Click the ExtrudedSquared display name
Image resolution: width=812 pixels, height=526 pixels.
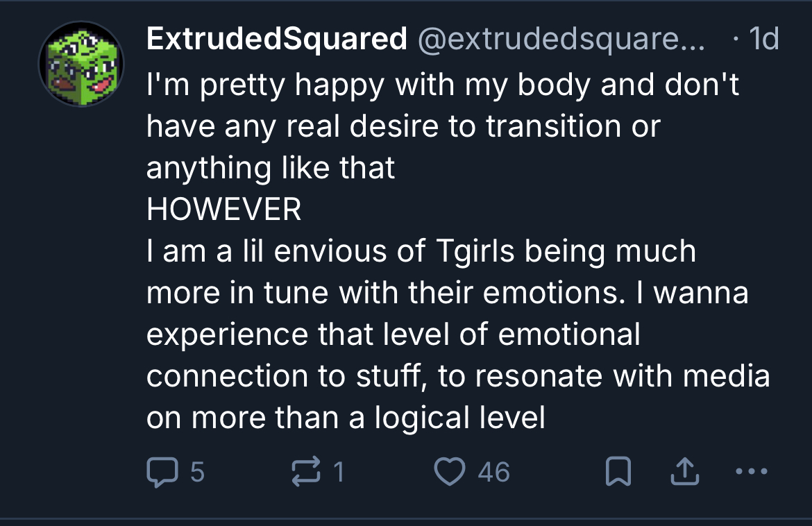tap(276, 40)
